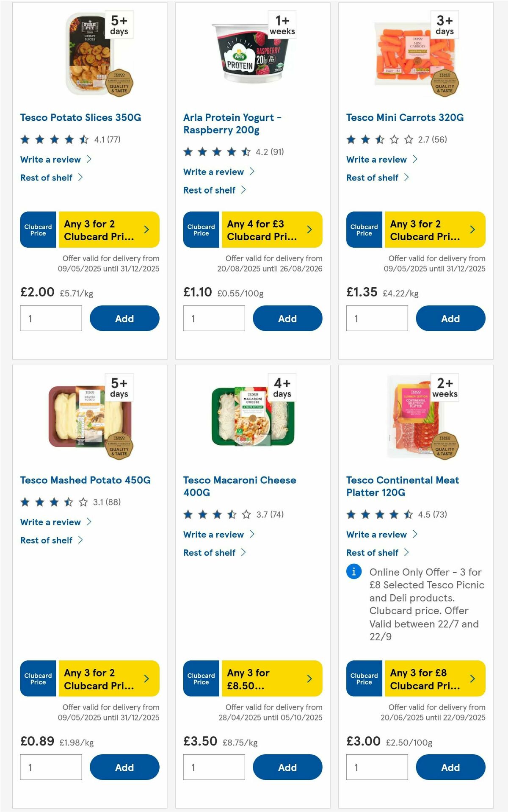Click the Clubcard Price badge under Tesco Macaroni Cheese

[x=201, y=678]
